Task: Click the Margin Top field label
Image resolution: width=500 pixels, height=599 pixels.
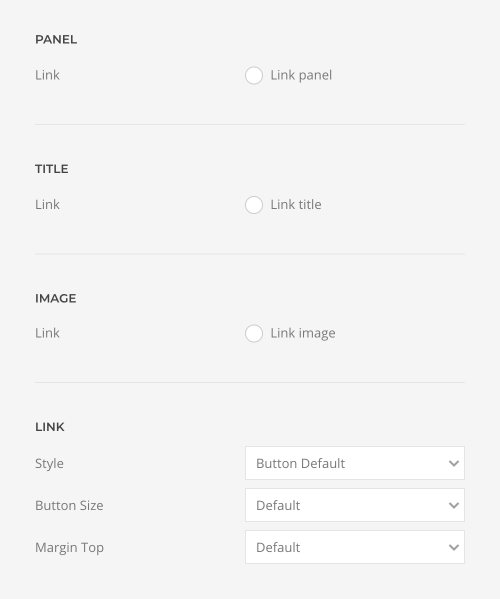Action: (69, 547)
